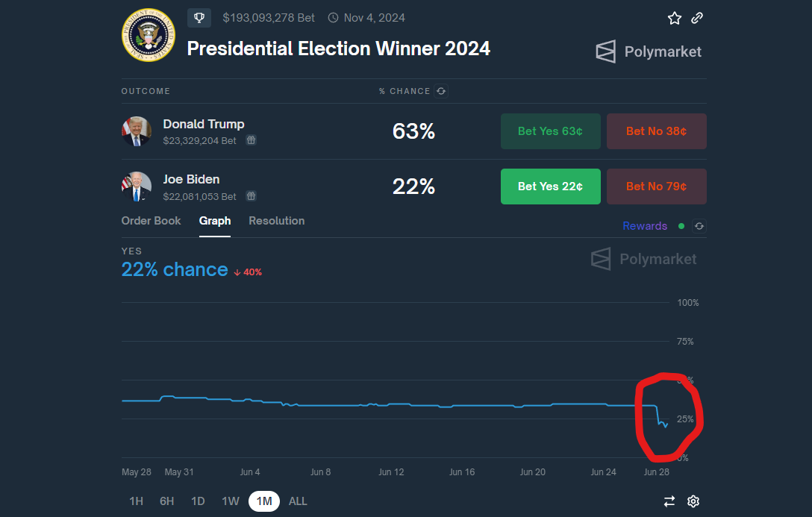Click the refresh icon beside Rewards

click(699, 226)
